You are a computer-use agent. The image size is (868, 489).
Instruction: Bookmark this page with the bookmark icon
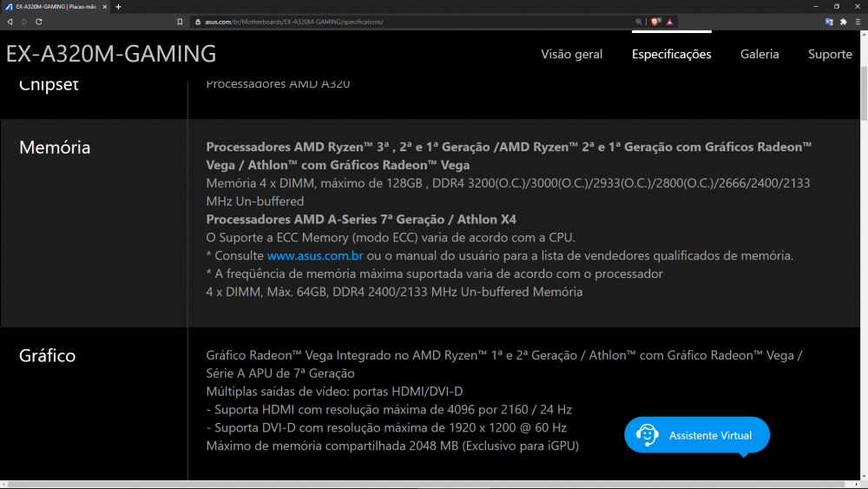point(180,21)
